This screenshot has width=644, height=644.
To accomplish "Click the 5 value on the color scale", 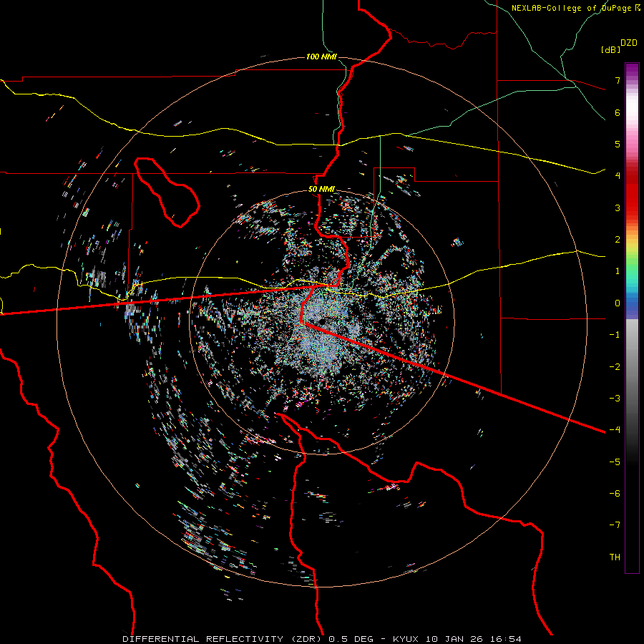I will (618, 144).
